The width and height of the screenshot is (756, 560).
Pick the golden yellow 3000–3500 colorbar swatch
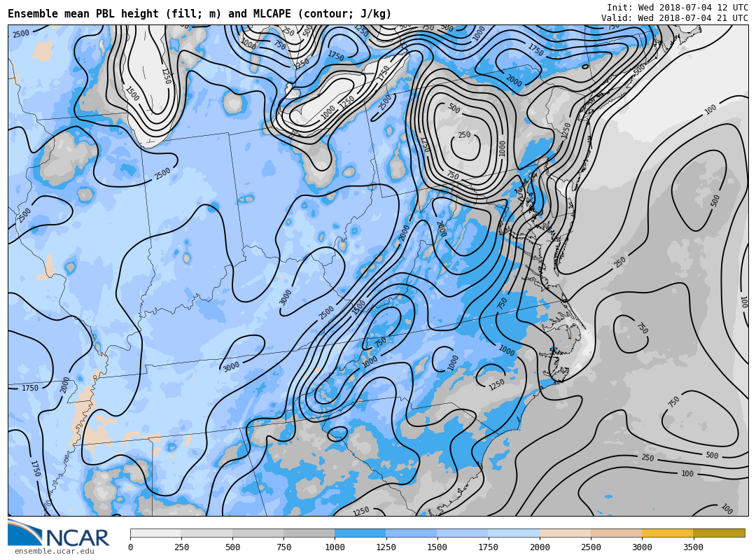point(667,533)
